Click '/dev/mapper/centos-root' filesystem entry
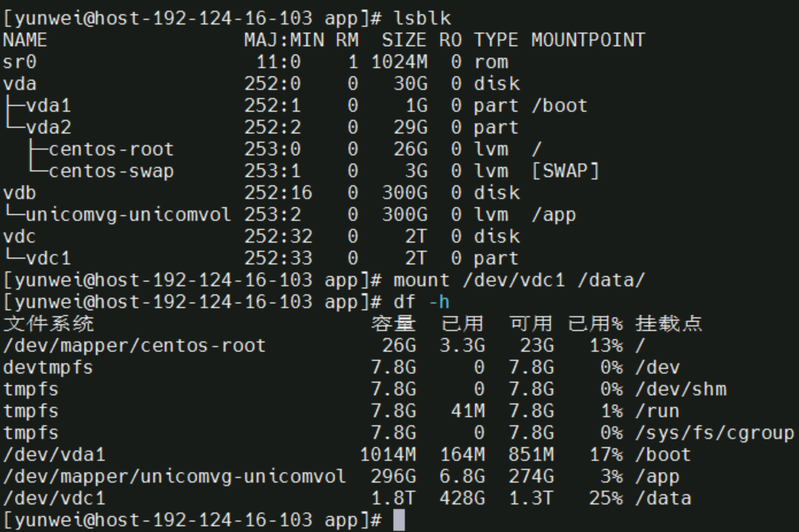Image resolution: width=799 pixels, height=532 pixels. (x=135, y=346)
